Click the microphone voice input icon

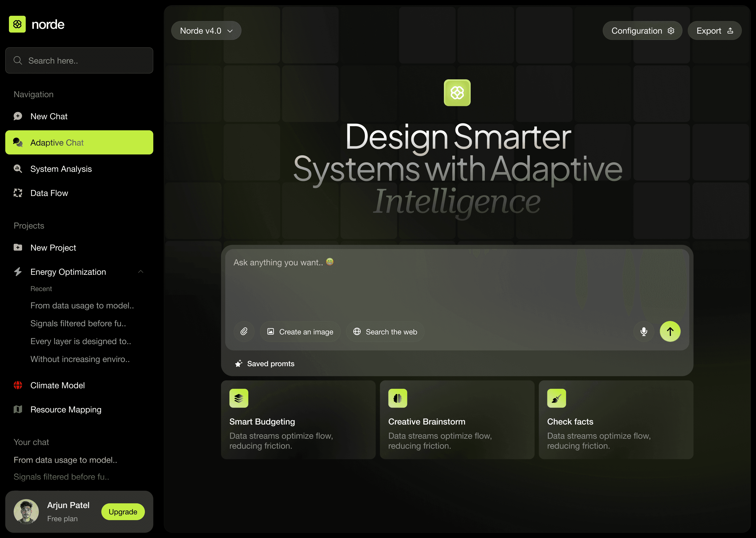[643, 332]
